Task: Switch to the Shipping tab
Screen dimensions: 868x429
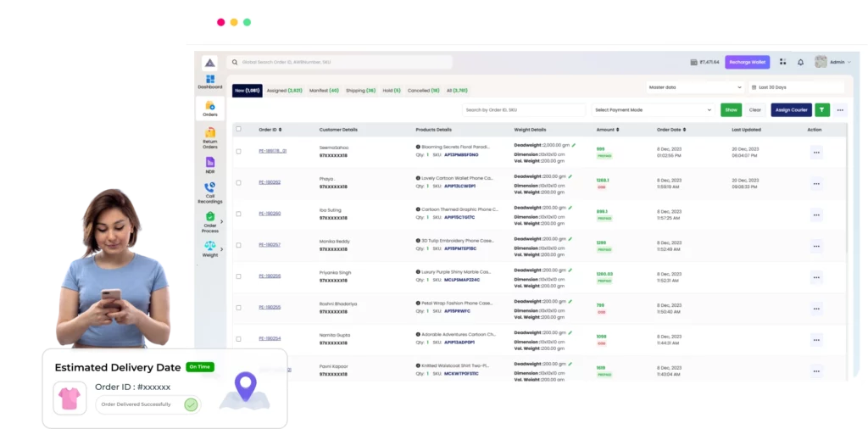Action: coord(361,90)
